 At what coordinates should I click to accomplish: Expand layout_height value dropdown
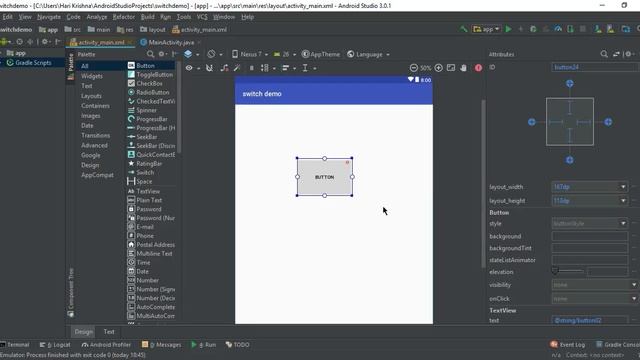click(x=623, y=200)
